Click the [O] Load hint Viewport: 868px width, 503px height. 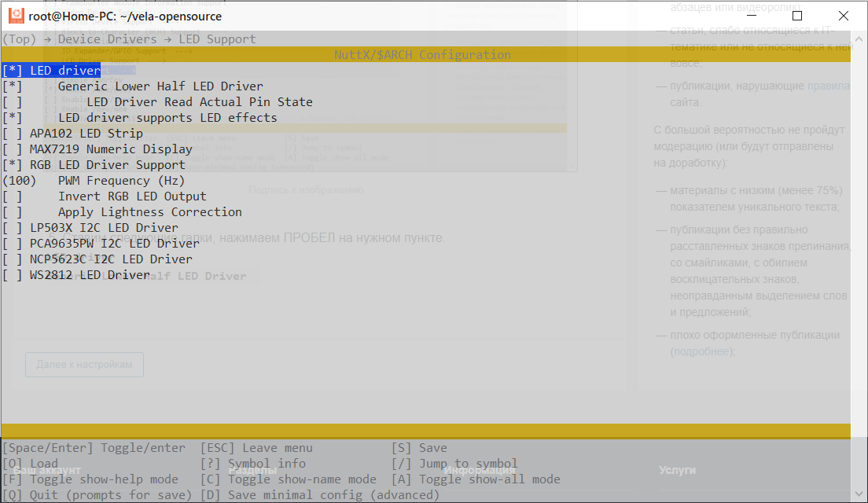click(30, 464)
